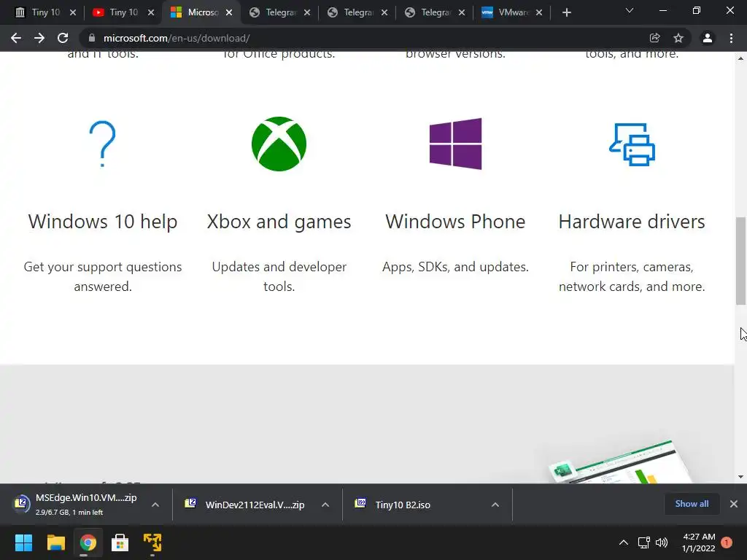This screenshot has height=560, width=747.
Task: Click the yellow VMware taskbar icon
Action: click(152, 542)
